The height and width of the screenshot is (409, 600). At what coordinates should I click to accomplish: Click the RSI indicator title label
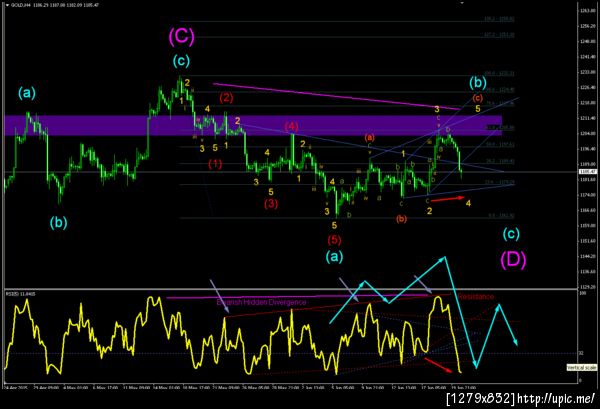coord(20,294)
